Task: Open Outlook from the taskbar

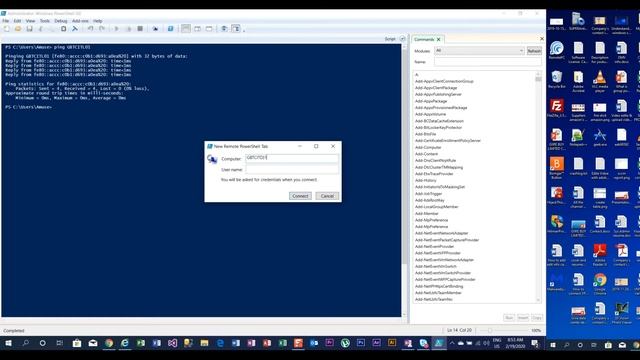Action: (x=314, y=343)
